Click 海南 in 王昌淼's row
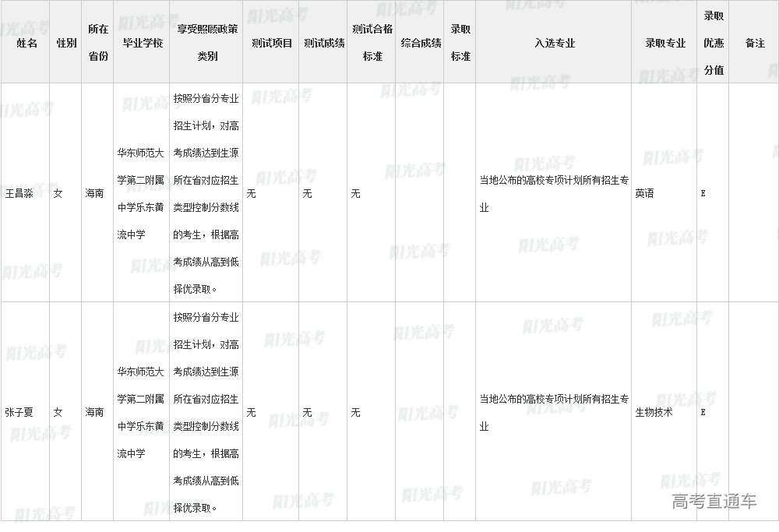The width and height of the screenshot is (779, 532). [x=94, y=193]
